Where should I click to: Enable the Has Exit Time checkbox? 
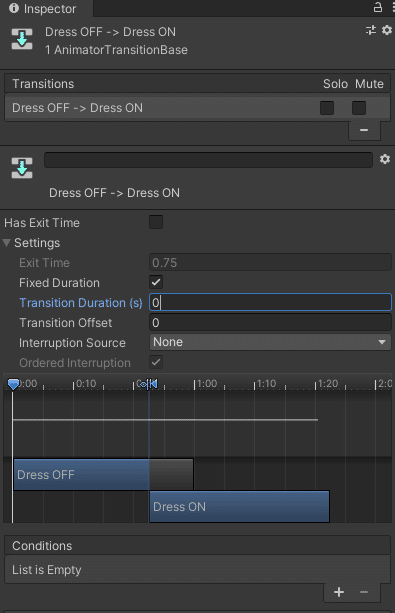(156, 222)
